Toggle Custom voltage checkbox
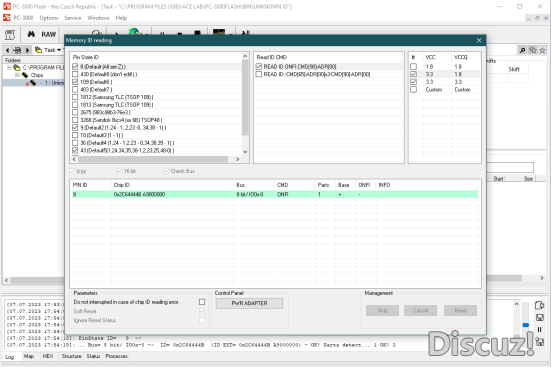The image size is (551, 368). coord(414,90)
